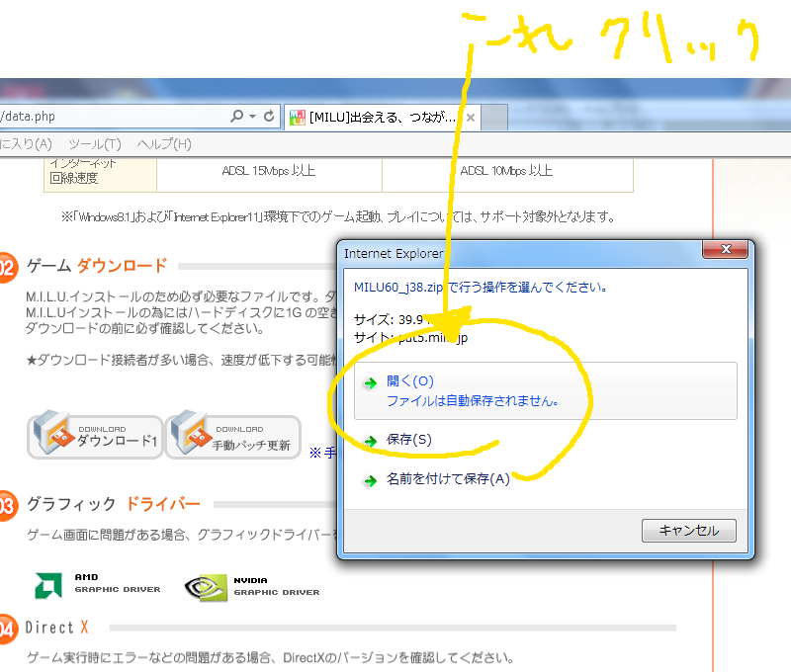Click the ダウンロード1 download button
Viewport: 791px width, 672px height.
coord(95,437)
